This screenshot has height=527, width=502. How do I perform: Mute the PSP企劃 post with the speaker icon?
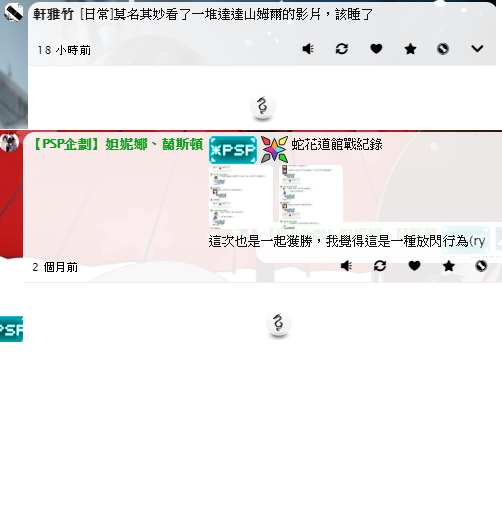pos(346,266)
